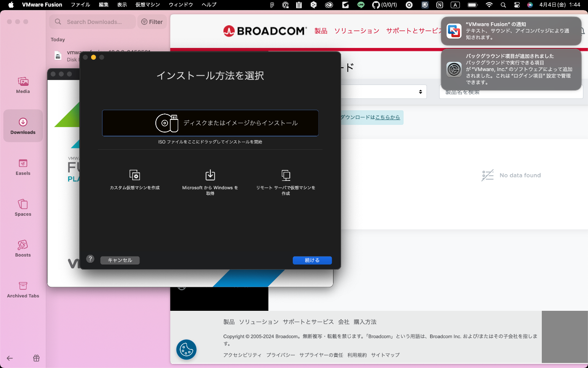This screenshot has height=368, width=588.
Task: Open the 仮想マシン menu
Action: [x=148, y=5]
